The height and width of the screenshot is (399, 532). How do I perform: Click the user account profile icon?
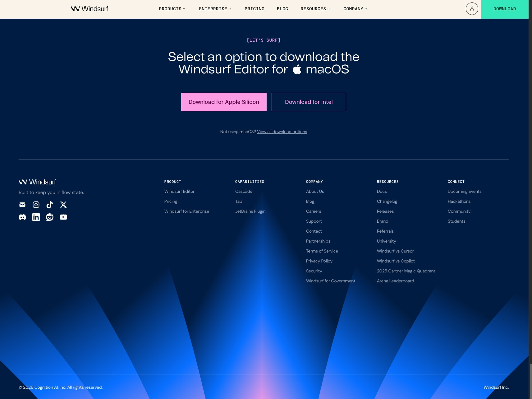(x=472, y=9)
